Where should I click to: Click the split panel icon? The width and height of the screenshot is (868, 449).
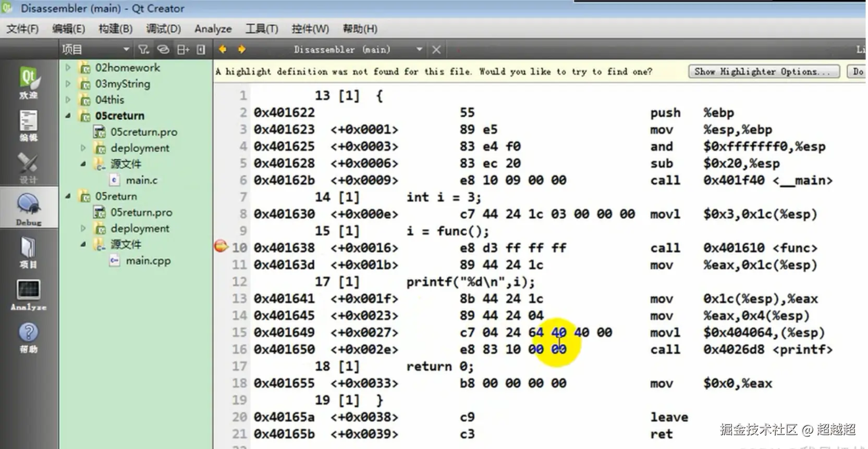183,49
